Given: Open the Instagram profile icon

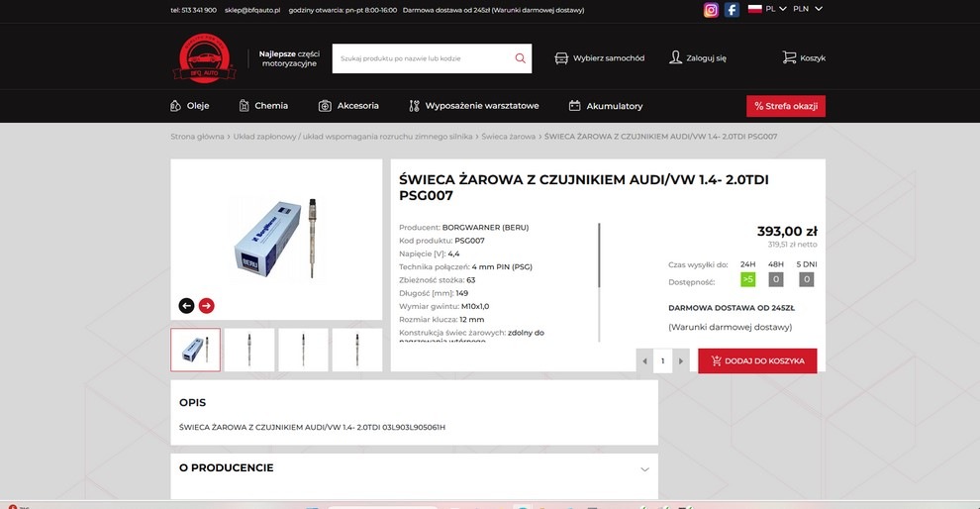Looking at the screenshot, I should 711,10.
